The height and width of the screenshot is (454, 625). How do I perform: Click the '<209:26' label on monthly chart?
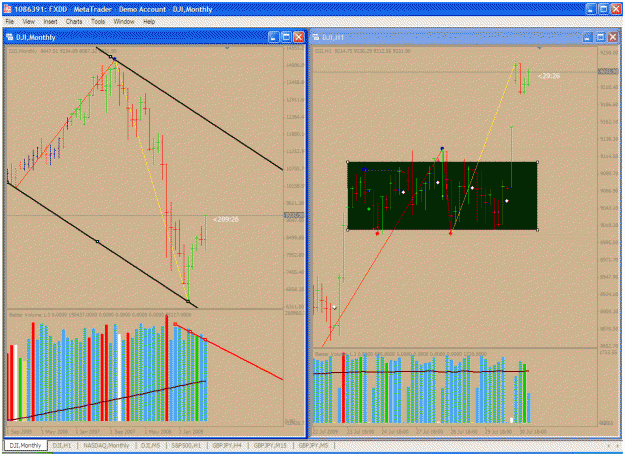pyautogui.click(x=226, y=219)
